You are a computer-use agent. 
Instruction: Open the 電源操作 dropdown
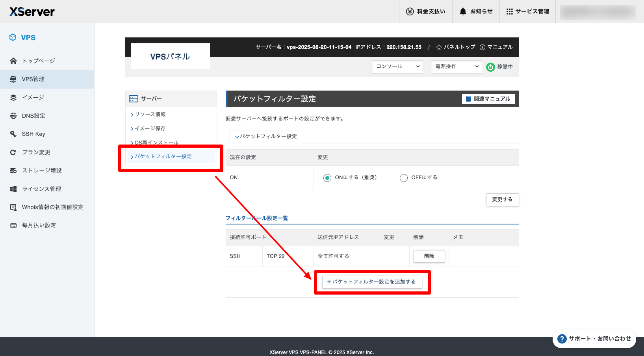click(x=456, y=67)
